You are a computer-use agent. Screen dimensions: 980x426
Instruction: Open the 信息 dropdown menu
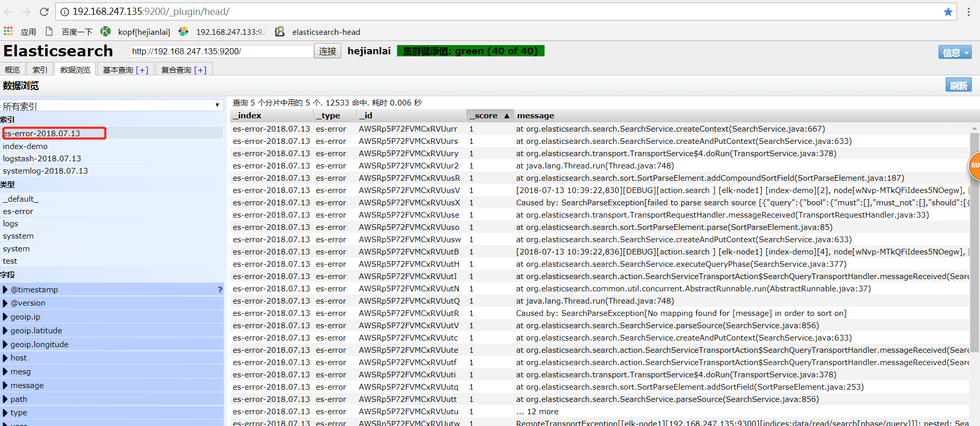click(954, 52)
